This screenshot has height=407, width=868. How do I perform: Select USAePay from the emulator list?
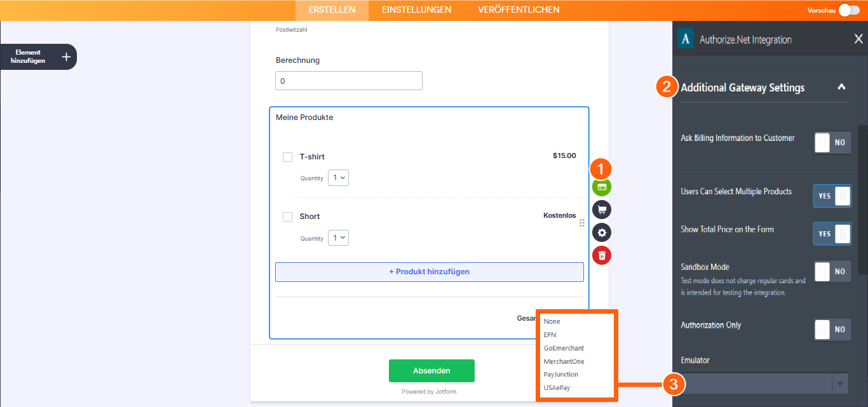556,387
